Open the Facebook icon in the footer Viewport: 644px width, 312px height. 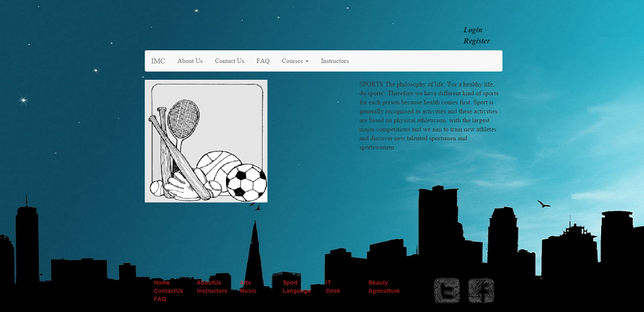point(481,291)
